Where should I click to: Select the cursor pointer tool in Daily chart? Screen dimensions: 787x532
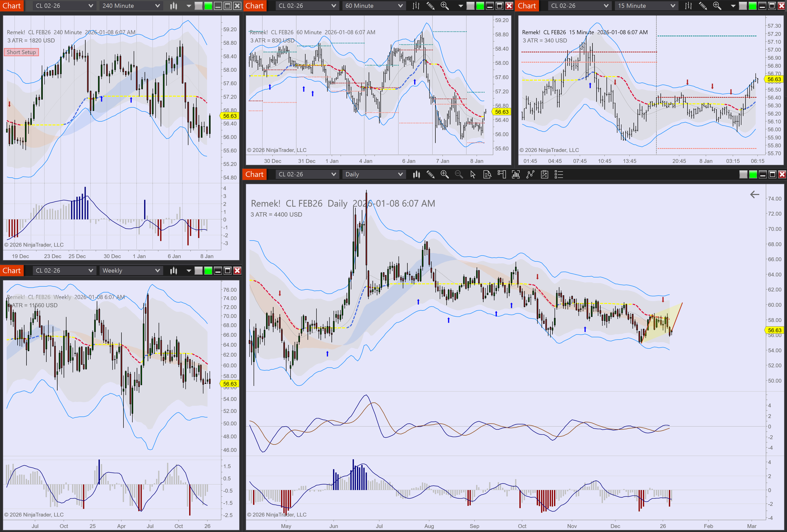(473, 174)
